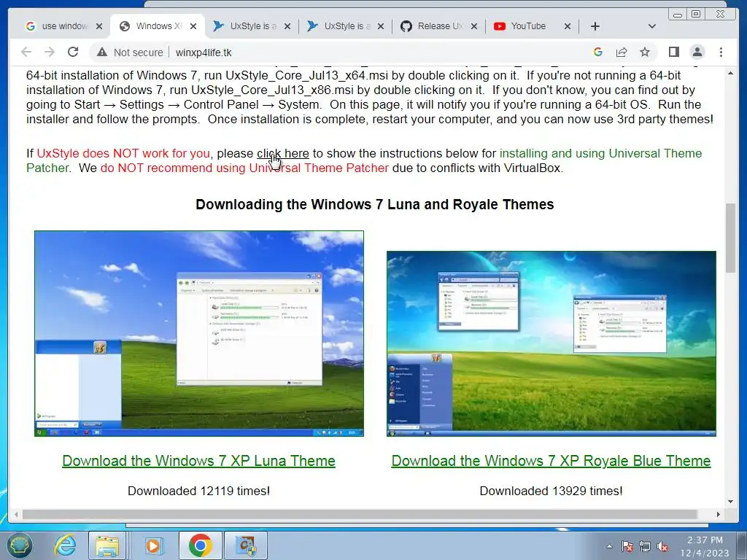This screenshot has width=747, height=560.
Task: Open the Chrome profile menu
Action: [697, 52]
